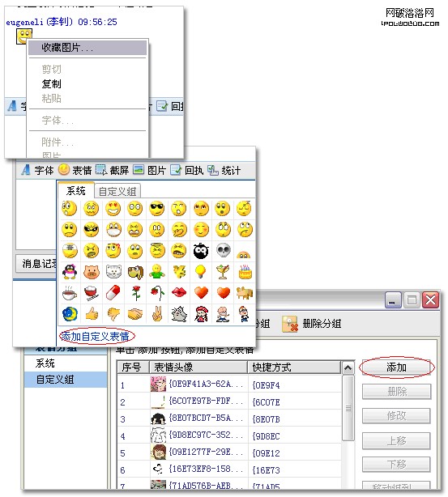This screenshot has height=497, width=448.
Task: Select the thumbs-up emoticon
Action: click(92, 314)
